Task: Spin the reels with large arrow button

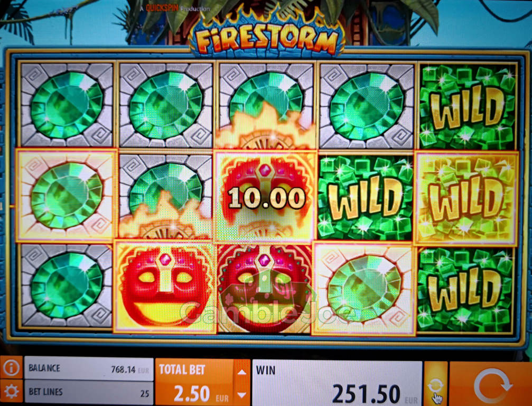Action: pos(491,384)
